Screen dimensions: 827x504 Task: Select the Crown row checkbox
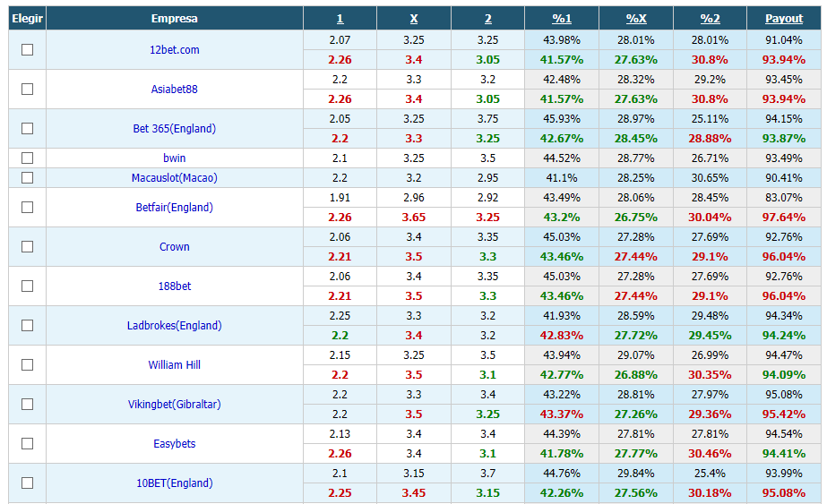27,247
